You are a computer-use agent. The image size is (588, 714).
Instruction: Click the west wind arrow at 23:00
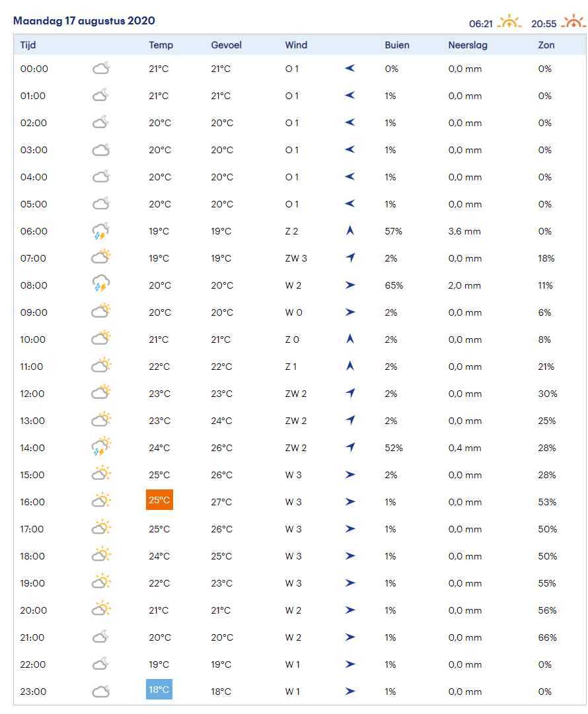click(350, 692)
